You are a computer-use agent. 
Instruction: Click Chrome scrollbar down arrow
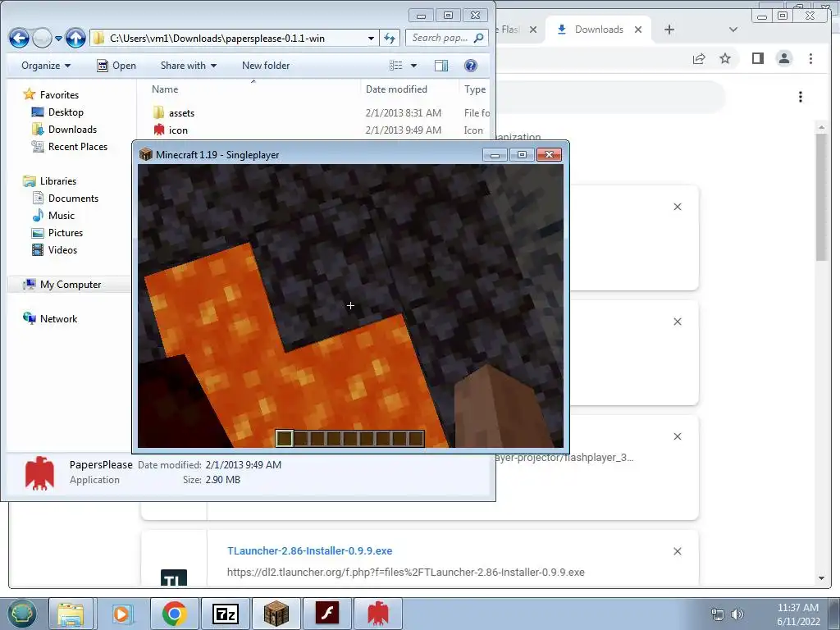pyautogui.click(x=821, y=578)
